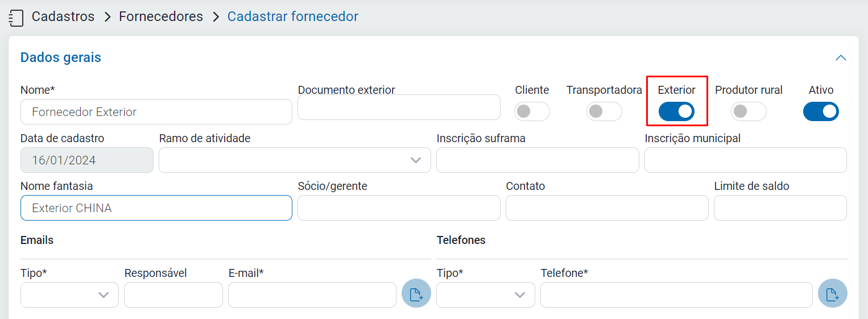The height and width of the screenshot is (319, 868).
Task: Select the Inscrição suframa field
Action: pyautogui.click(x=538, y=160)
